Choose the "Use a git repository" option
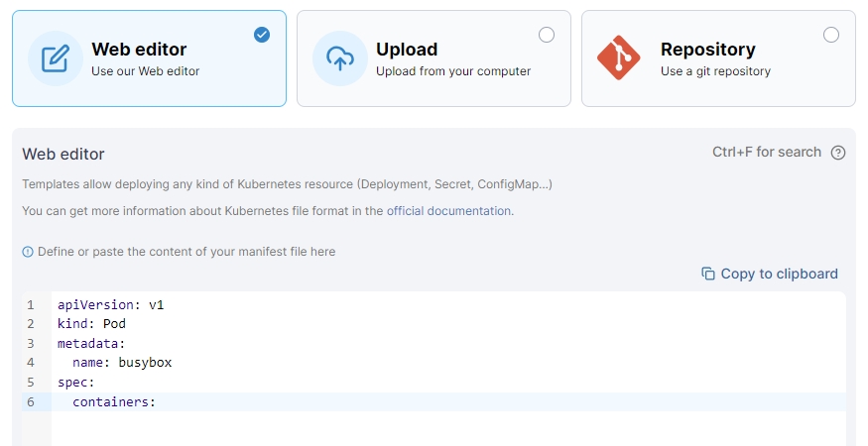Screen dimensions: 868x446 click(x=715, y=71)
